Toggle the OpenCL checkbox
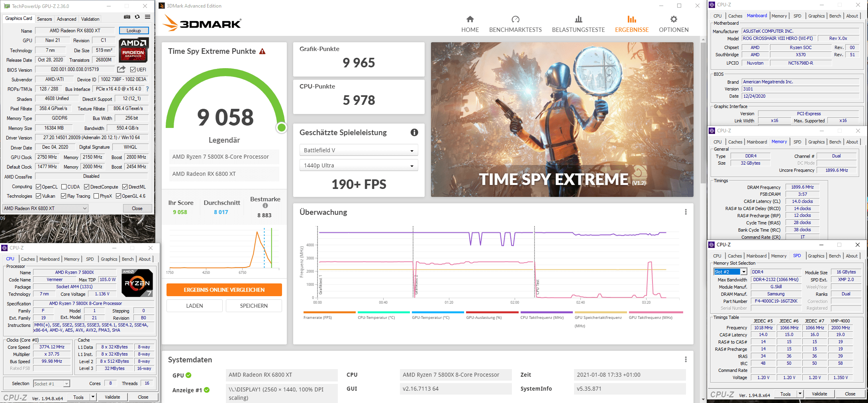This screenshot has width=868, height=403. (x=38, y=187)
